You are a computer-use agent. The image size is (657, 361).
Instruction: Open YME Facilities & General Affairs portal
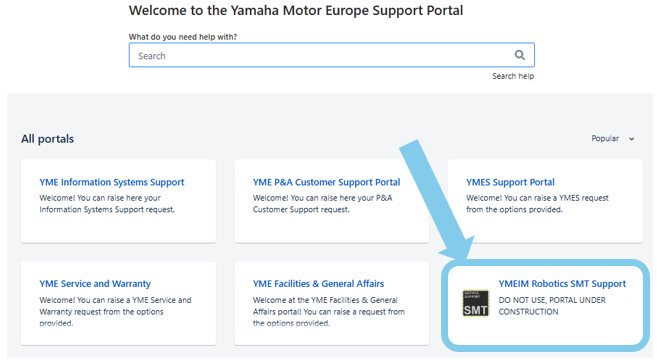(318, 284)
